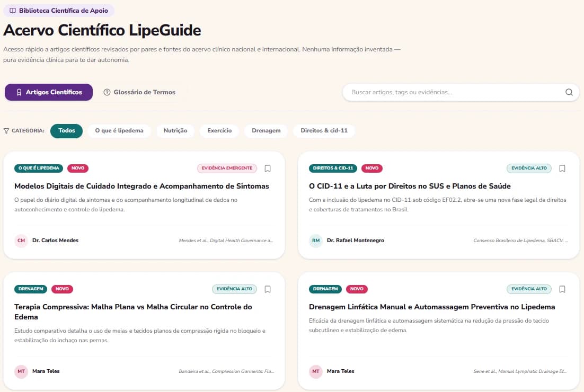Click the citation Mendes et al., Digital Health Governance
This screenshot has width=584, height=392.
[x=226, y=240]
